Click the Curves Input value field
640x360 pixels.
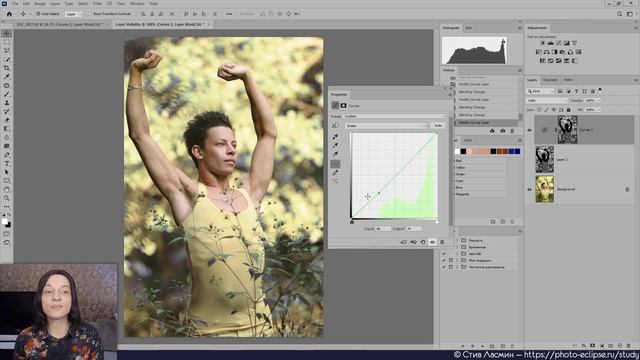tap(382, 229)
